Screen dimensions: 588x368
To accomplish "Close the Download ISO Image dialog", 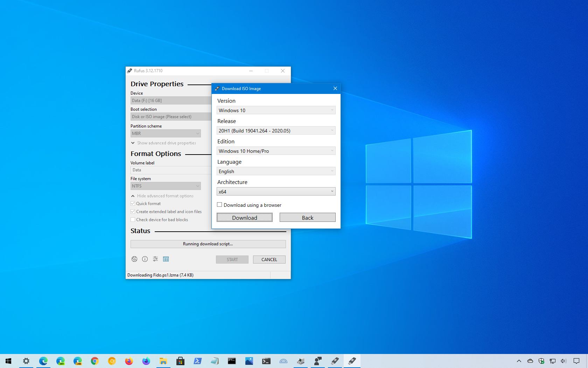I will coord(335,88).
